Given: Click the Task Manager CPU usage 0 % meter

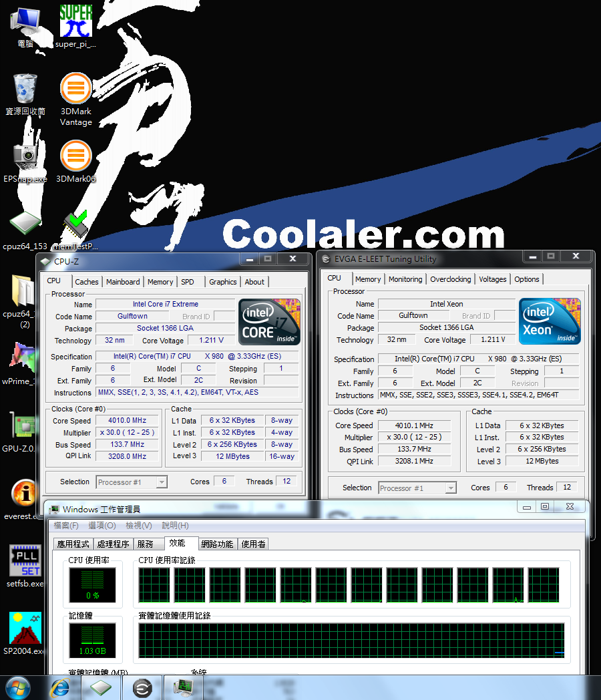Looking at the screenshot, I should click(92, 585).
